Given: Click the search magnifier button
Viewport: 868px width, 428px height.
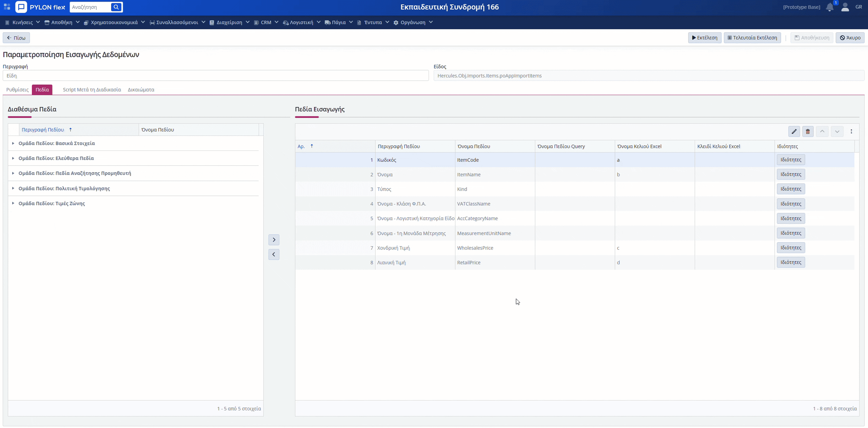Looking at the screenshot, I should click(116, 7).
